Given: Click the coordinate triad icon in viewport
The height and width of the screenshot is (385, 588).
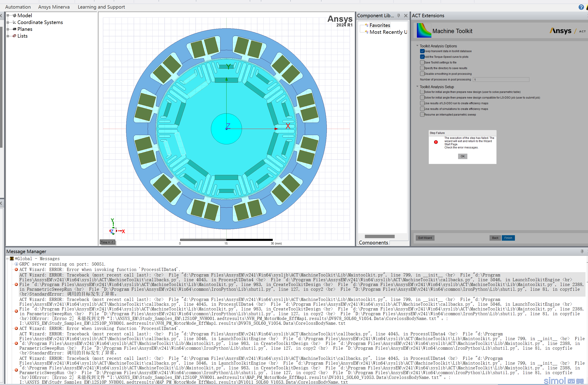Looking at the screenshot, I should tap(117, 226).
